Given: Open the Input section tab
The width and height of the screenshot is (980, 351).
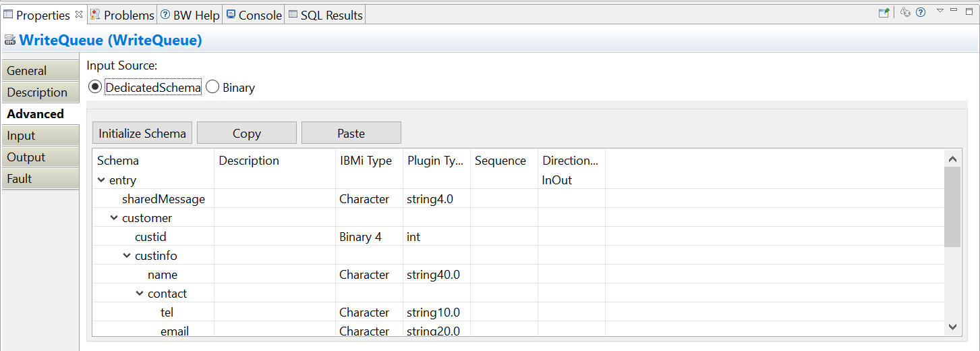Looking at the screenshot, I should click(x=21, y=136).
